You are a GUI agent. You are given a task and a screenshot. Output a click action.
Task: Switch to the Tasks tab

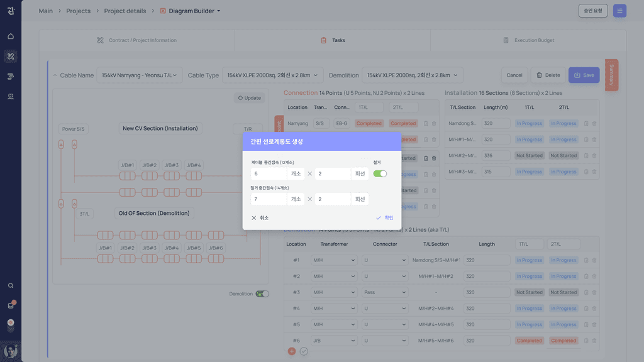tap(333, 40)
